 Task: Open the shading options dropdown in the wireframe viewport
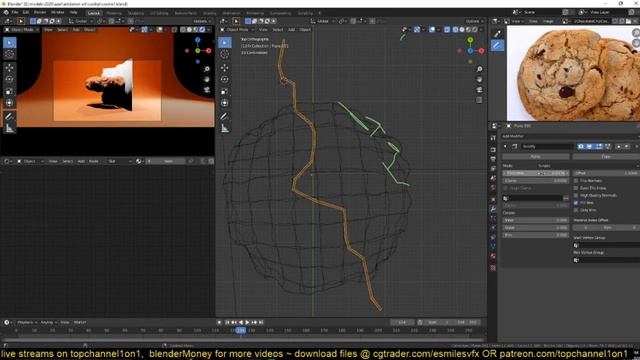[481, 30]
